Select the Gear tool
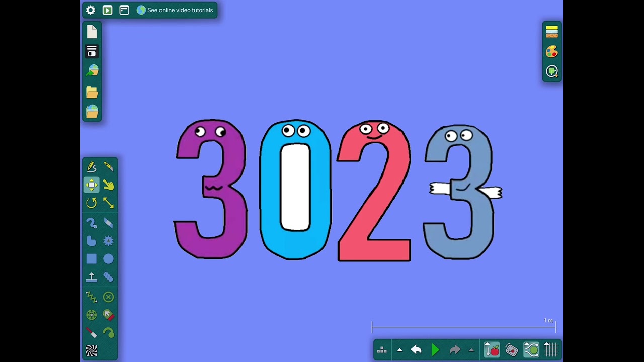This screenshot has width=644, height=362. click(108, 241)
